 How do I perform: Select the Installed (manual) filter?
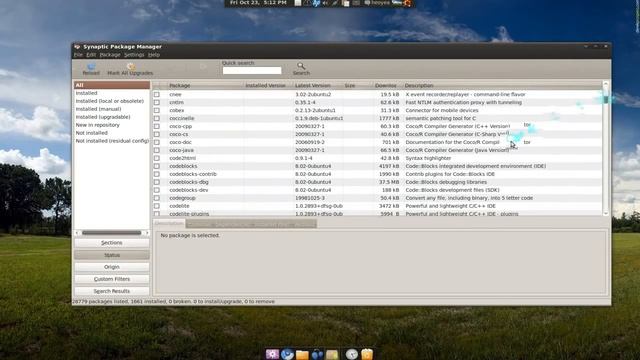112,109
